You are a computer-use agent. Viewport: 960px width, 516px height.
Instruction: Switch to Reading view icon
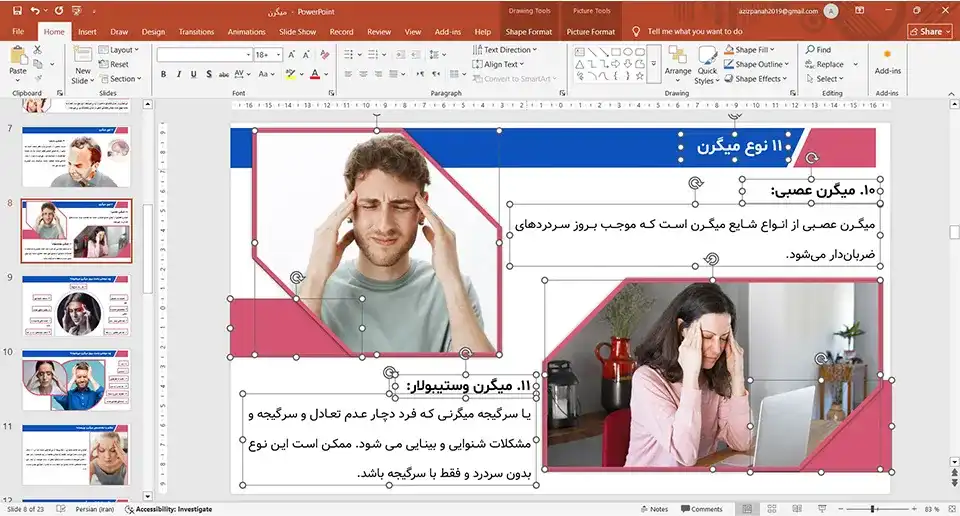797,509
